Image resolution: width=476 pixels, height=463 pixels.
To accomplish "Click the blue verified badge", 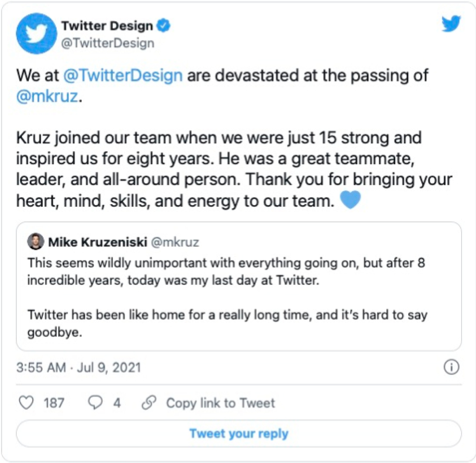I will pyautogui.click(x=164, y=26).
